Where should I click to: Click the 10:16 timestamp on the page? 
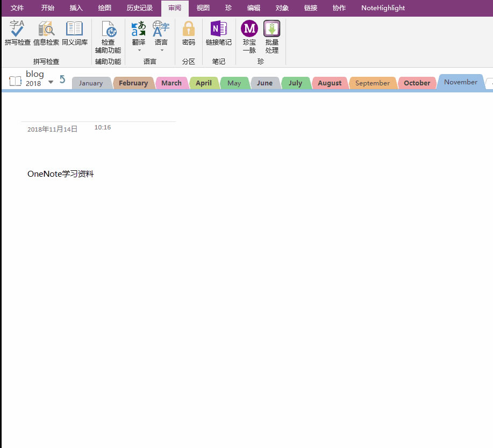pos(102,127)
